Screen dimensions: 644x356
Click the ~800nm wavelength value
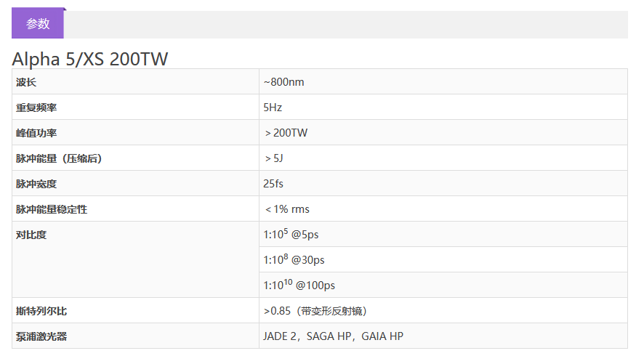point(283,82)
